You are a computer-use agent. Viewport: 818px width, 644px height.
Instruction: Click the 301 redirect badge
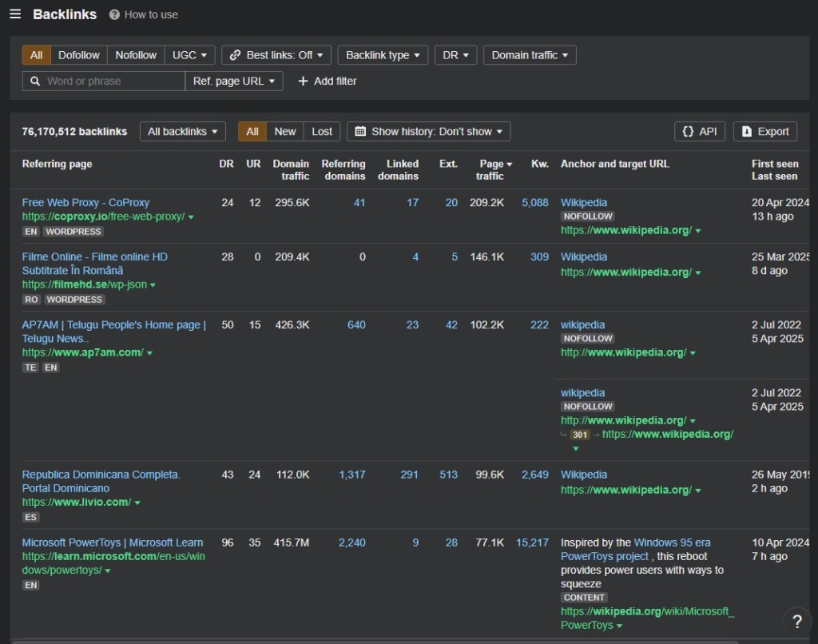coord(580,435)
